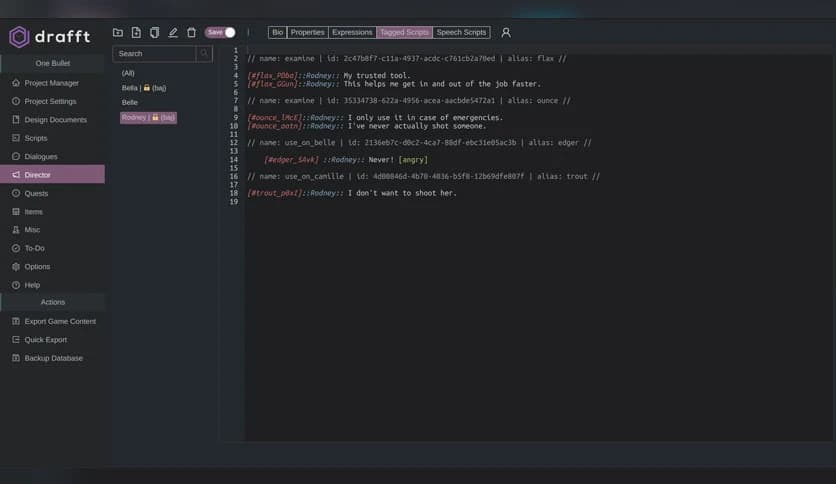836x484 pixels.
Task: Open Misc in the sidebar
Action: tap(52, 230)
